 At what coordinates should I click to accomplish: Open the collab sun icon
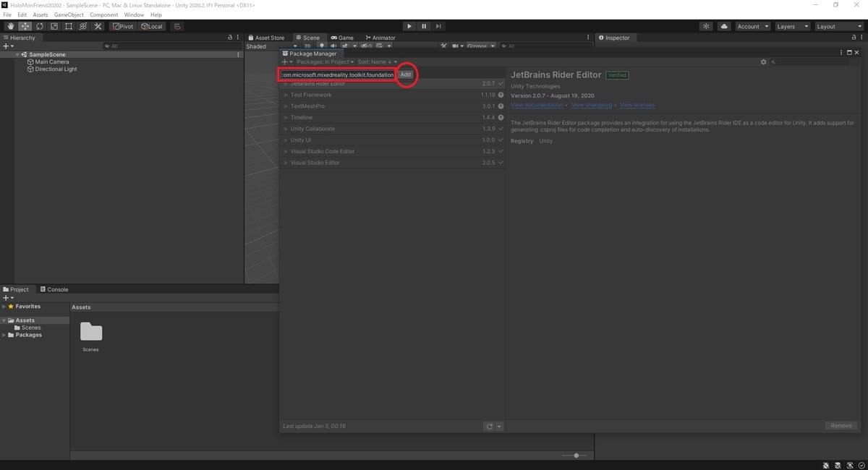tap(707, 26)
